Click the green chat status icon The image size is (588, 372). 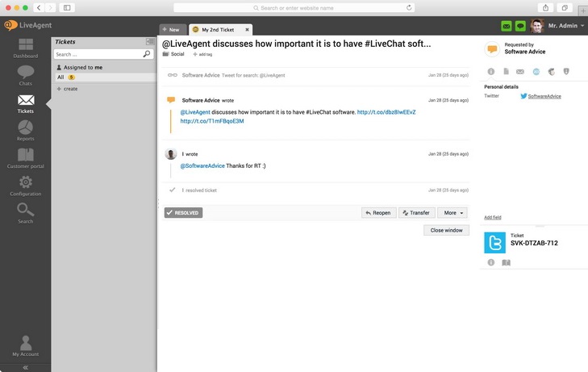[520, 26]
